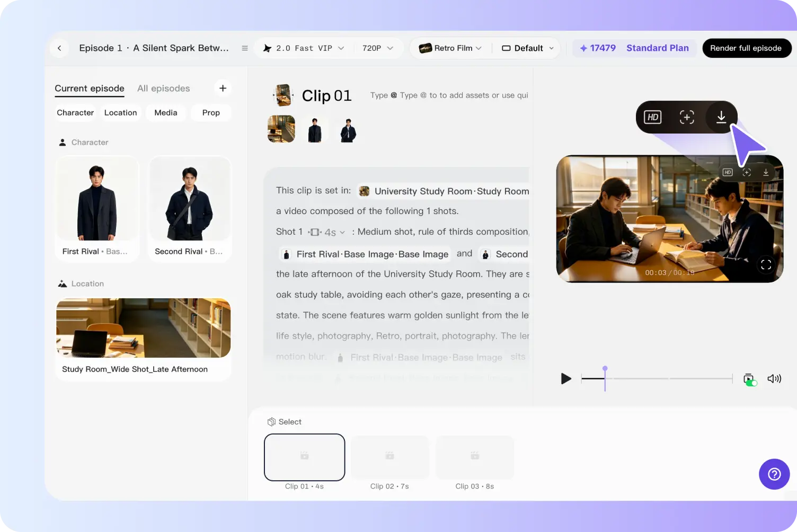Select Clip 02 7s thumbnail

(x=389, y=457)
